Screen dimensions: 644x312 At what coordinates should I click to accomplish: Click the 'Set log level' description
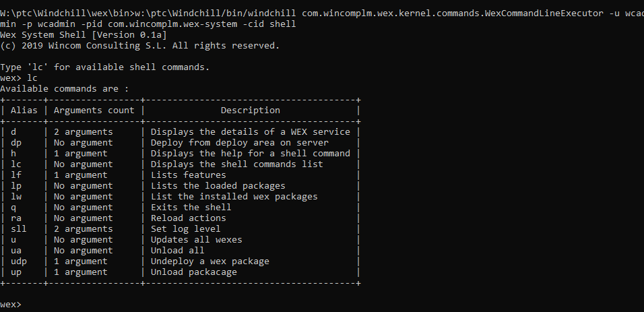pyautogui.click(x=185, y=229)
